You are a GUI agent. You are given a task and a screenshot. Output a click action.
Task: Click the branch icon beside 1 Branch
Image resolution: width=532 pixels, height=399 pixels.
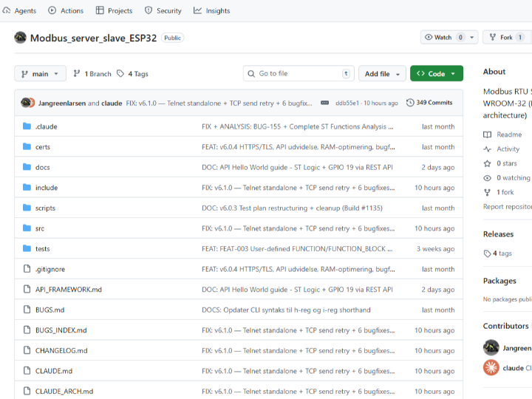coord(77,74)
